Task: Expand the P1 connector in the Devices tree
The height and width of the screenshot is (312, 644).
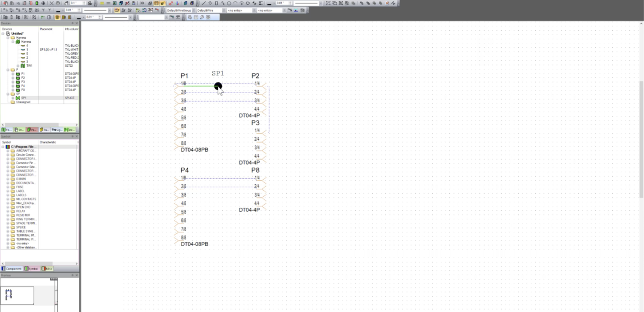Action: pos(13,74)
